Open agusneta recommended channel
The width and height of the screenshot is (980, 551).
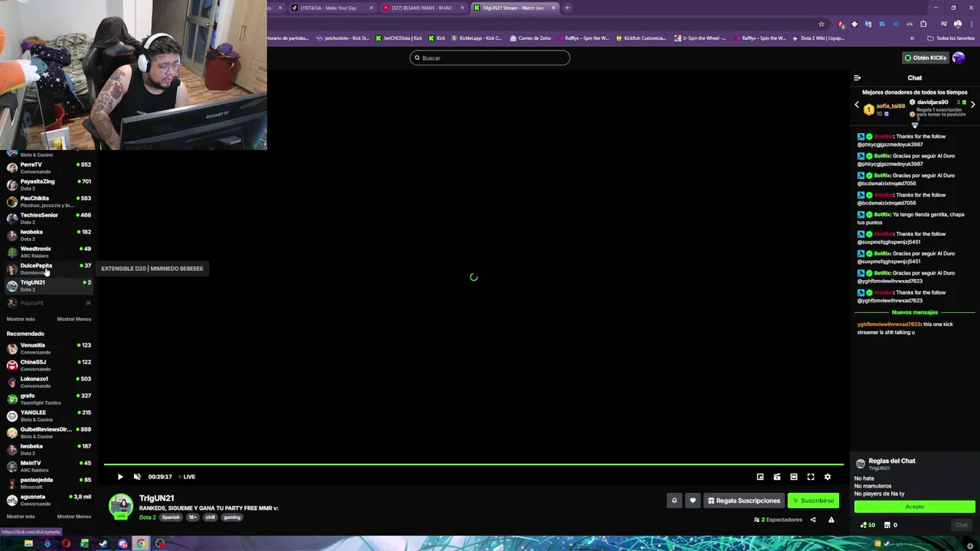(x=48, y=500)
